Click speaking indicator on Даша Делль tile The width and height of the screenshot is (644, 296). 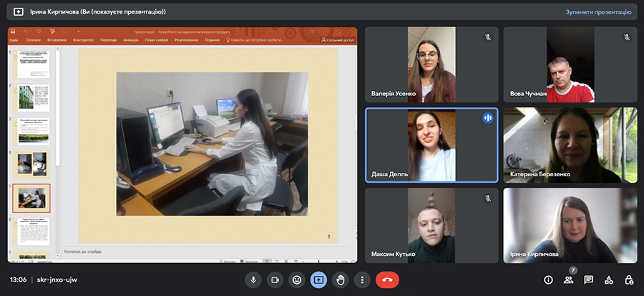point(488,118)
